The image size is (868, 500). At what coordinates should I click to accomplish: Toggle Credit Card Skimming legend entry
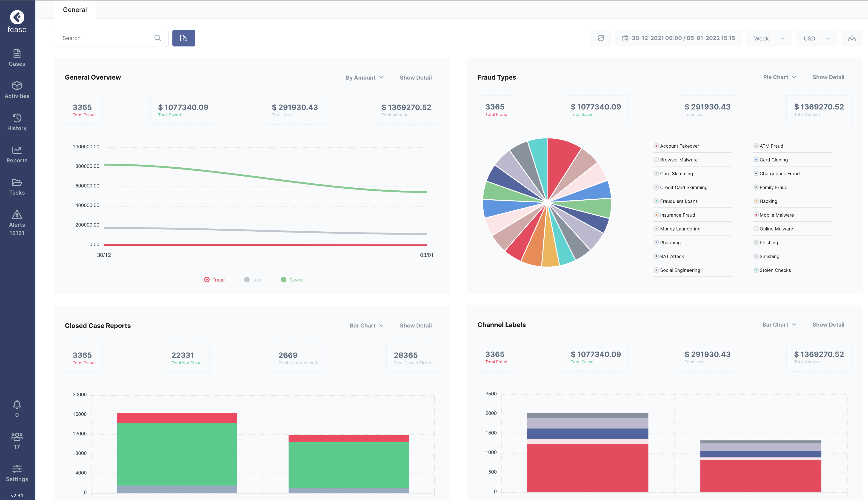click(x=681, y=187)
